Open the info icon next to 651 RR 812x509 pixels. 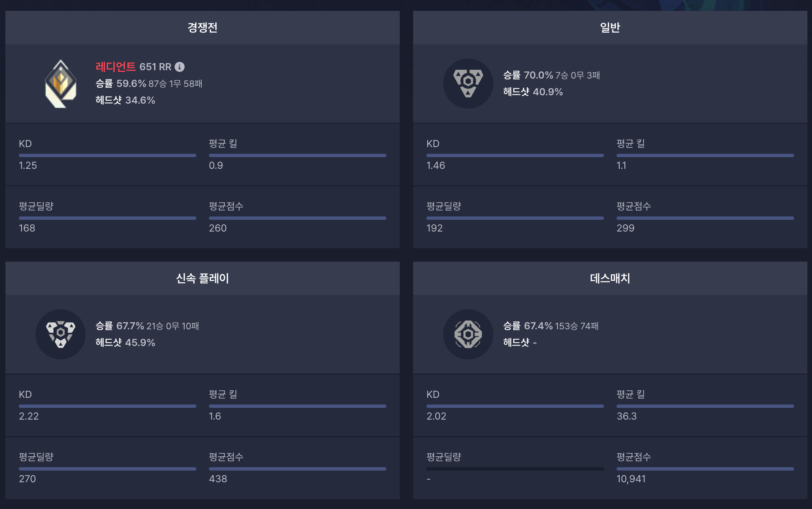180,66
